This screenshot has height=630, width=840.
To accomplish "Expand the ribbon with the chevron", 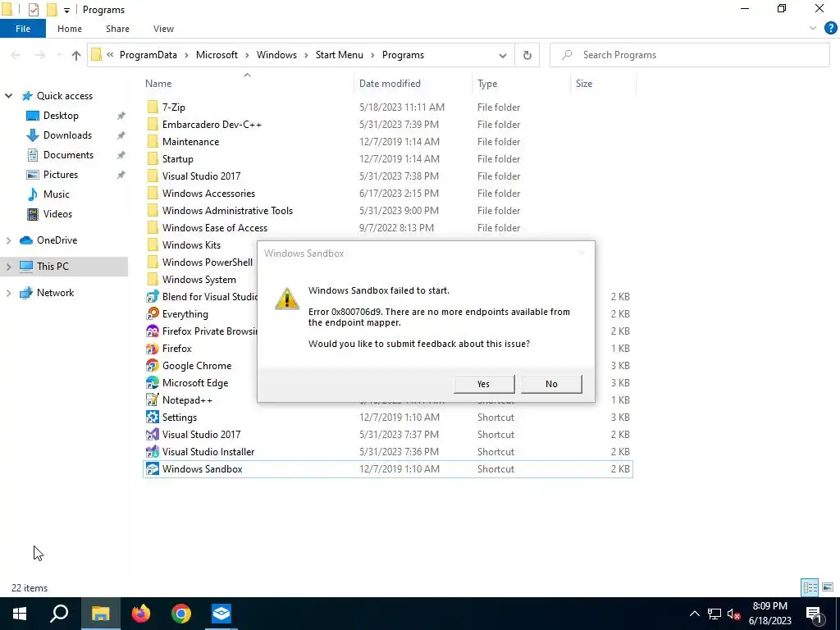I will [813, 29].
